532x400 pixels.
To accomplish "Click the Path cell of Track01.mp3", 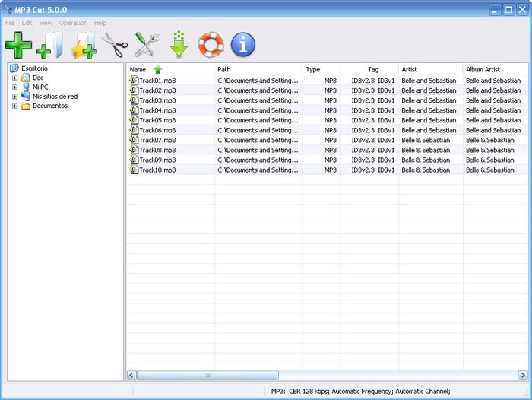I will (x=258, y=81).
